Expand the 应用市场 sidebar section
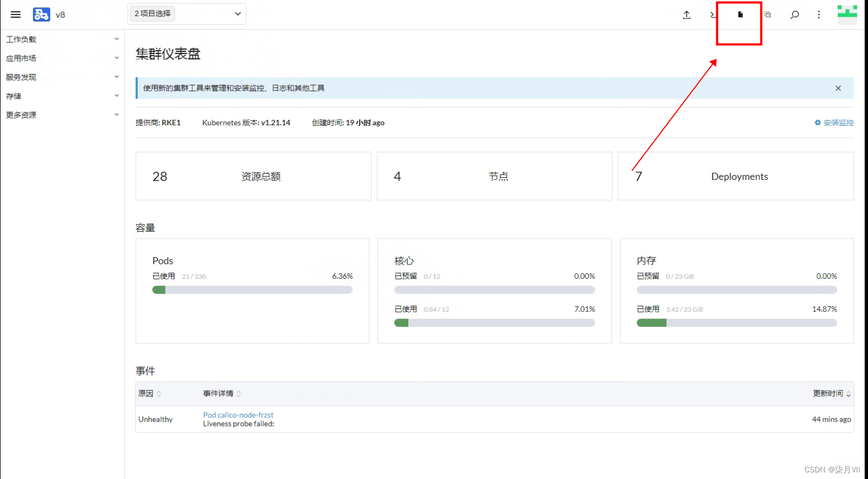Viewport: 868px width, 479px height. (x=62, y=58)
